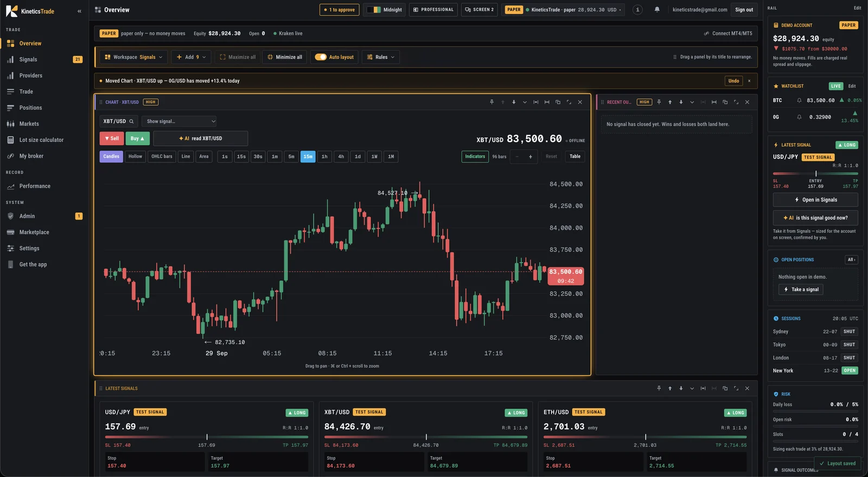The image size is (868, 477).
Task: Expand the Rules dropdown
Action: (380, 57)
